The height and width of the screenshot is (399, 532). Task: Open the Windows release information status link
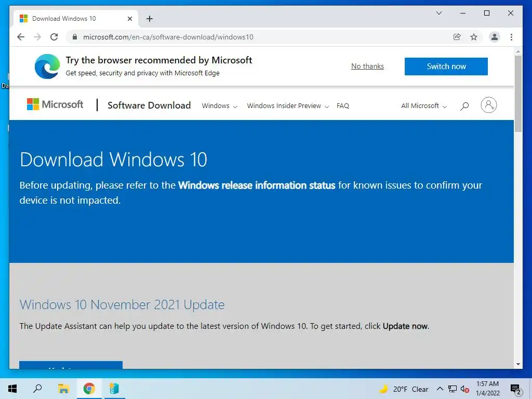coord(257,185)
